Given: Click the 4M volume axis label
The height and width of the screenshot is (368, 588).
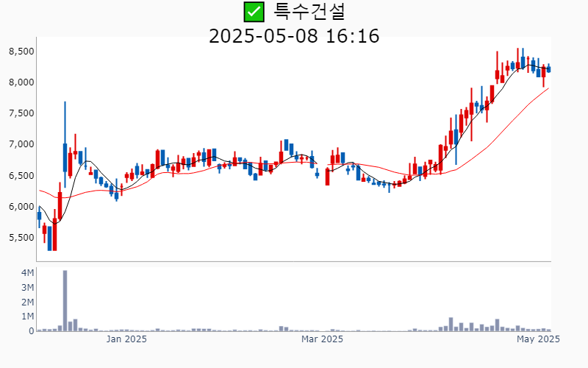Looking at the screenshot, I should pyautogui.click(x=27, y=272).
